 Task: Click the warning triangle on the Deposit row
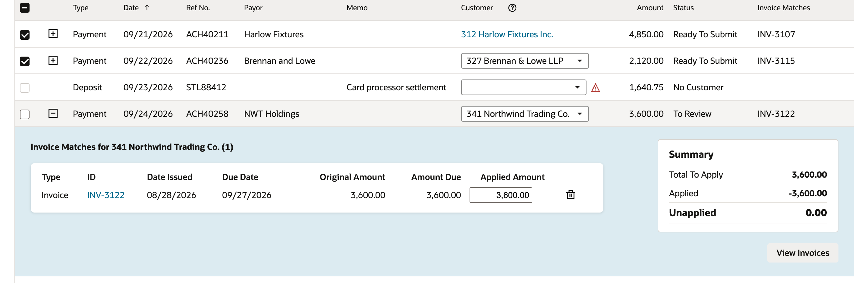pyautogui.click(x=595, y=88)
